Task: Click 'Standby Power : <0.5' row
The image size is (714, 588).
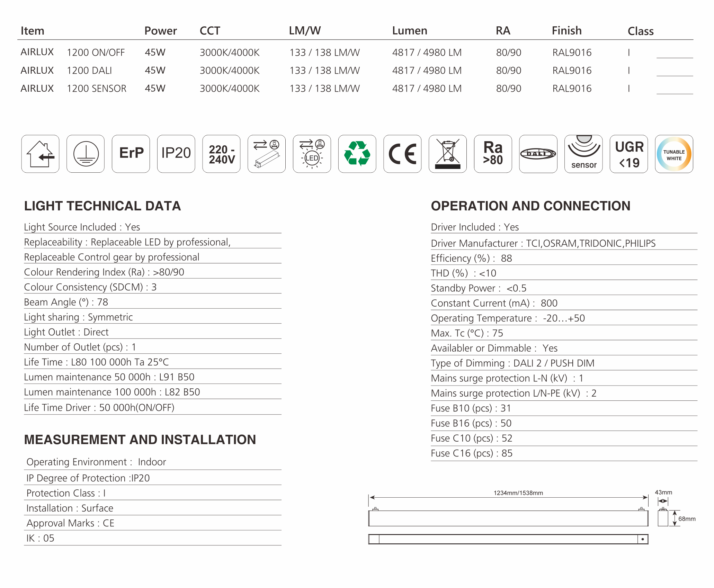Action: (x=564, y=288)
